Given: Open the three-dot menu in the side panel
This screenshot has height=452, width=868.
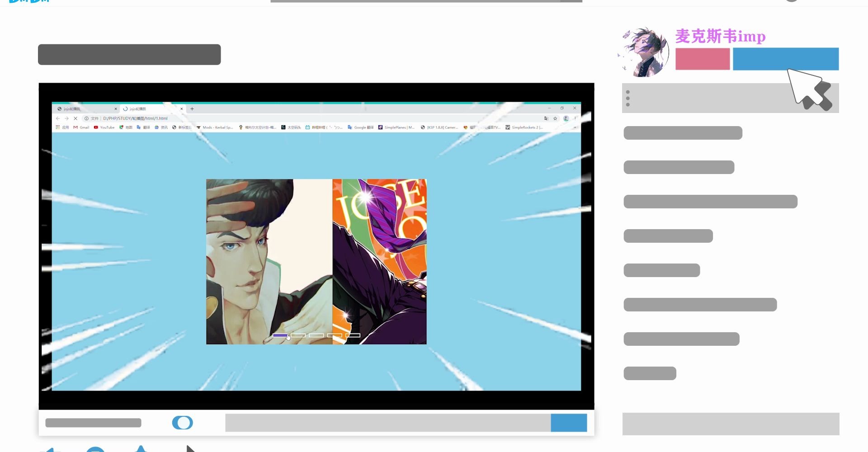Looking at the screenshot, I should pos(628,98).
